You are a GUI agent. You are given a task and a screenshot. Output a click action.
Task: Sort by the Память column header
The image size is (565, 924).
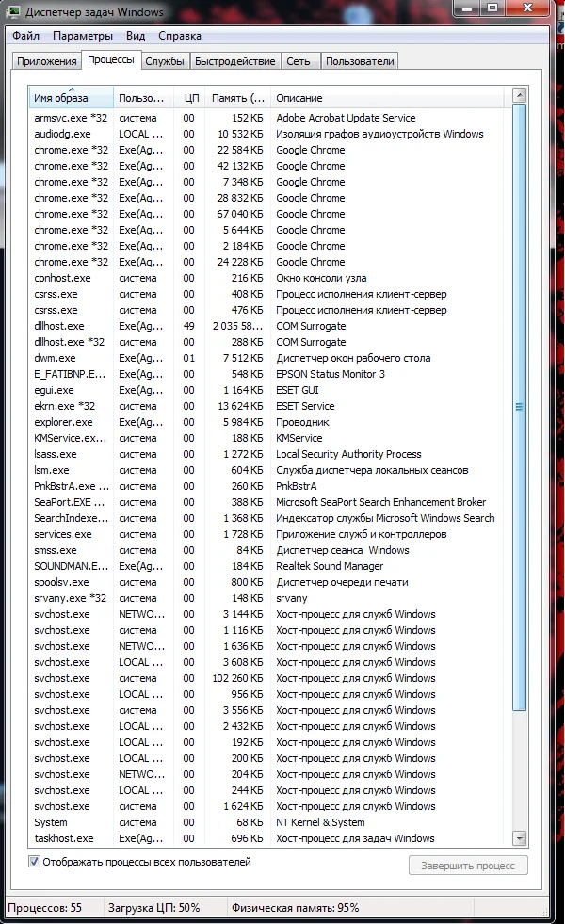(238, 98)
